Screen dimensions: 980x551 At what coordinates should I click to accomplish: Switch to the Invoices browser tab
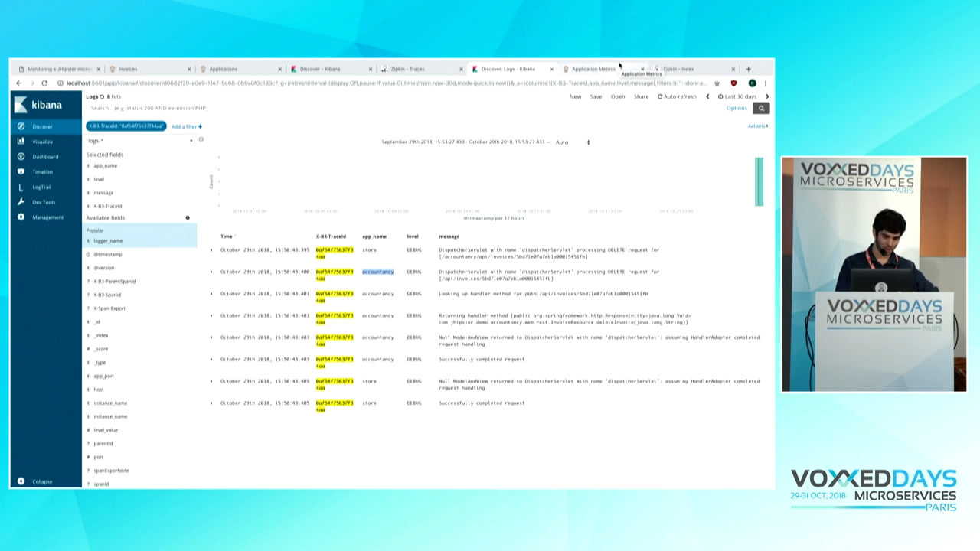[149, 69]
